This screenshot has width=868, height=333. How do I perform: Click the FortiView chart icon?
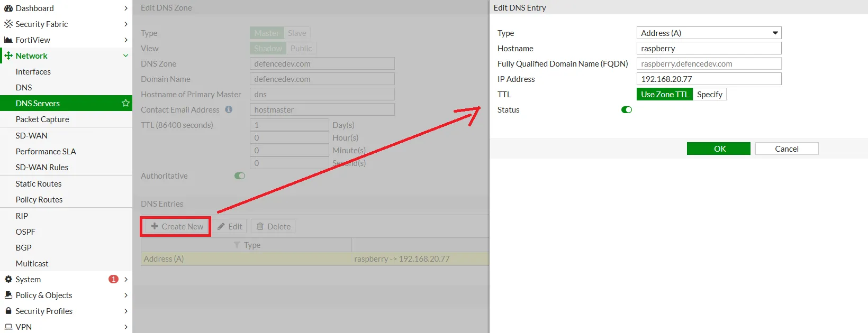[x=8, y=40]
